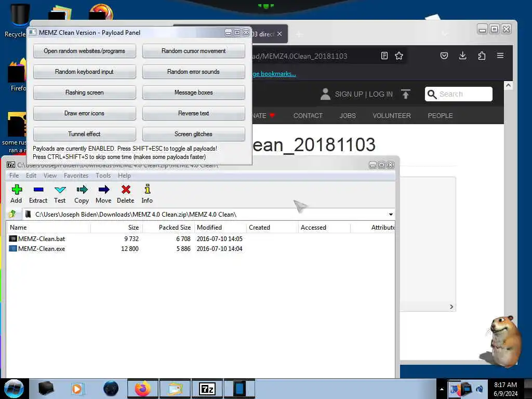Click the Firefox icon in the taskbar
Image resolution: width=532 pixels, height=399 pixels.
[x=142, y=389]
